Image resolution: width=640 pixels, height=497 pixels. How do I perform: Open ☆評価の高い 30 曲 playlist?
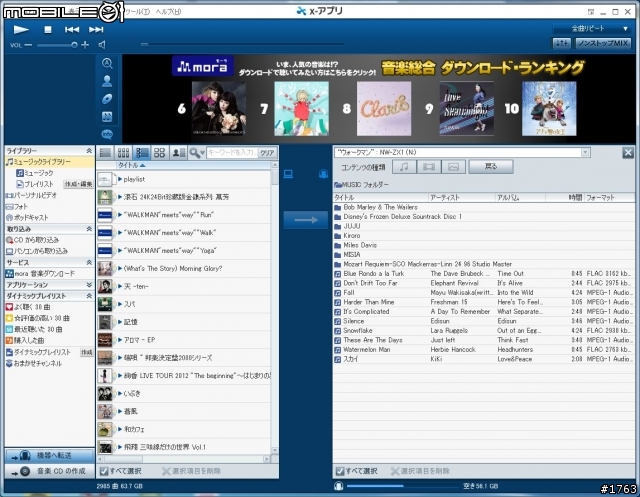[x=38, y=318]
